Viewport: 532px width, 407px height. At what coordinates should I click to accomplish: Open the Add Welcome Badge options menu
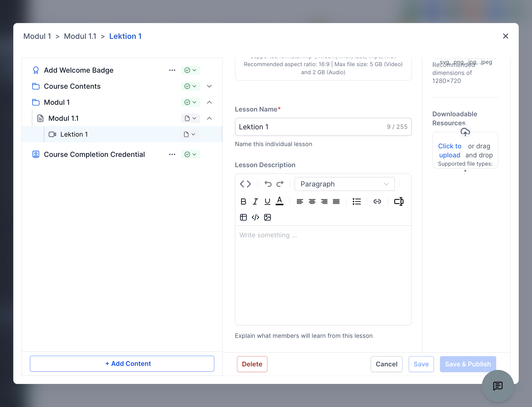(172, 70)
